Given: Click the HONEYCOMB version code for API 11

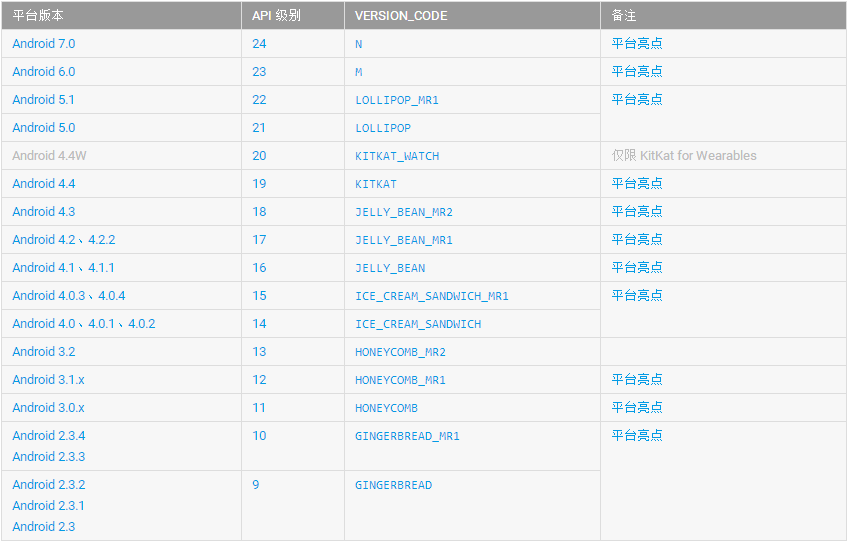Looking at the screenshot, I should [x=386, y=408].
